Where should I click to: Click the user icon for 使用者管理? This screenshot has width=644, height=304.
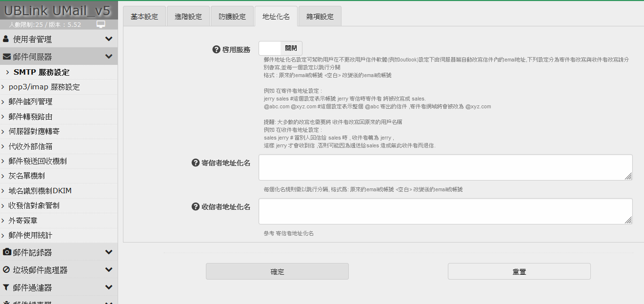click(6, 39)
